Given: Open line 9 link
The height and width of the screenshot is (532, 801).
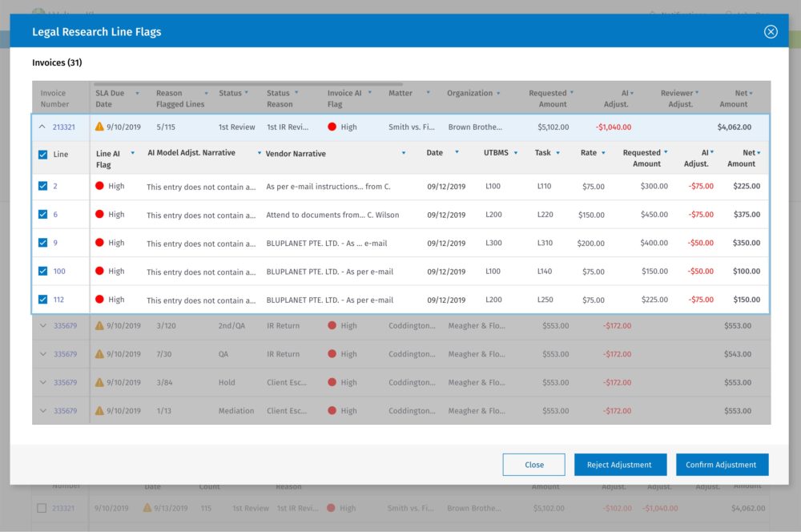Looking at the screenshot, I should [55, 243].
